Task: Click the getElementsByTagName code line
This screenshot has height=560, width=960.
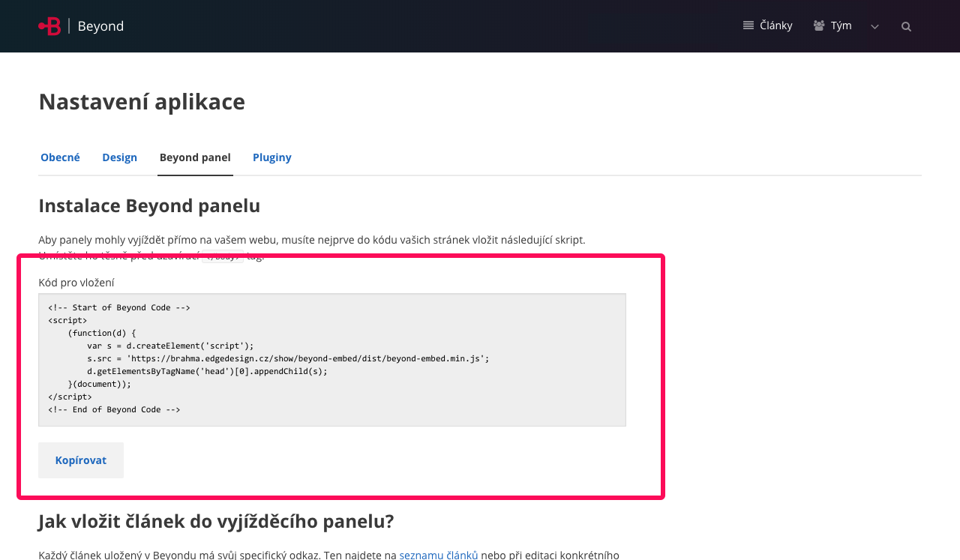Action: 207,371
